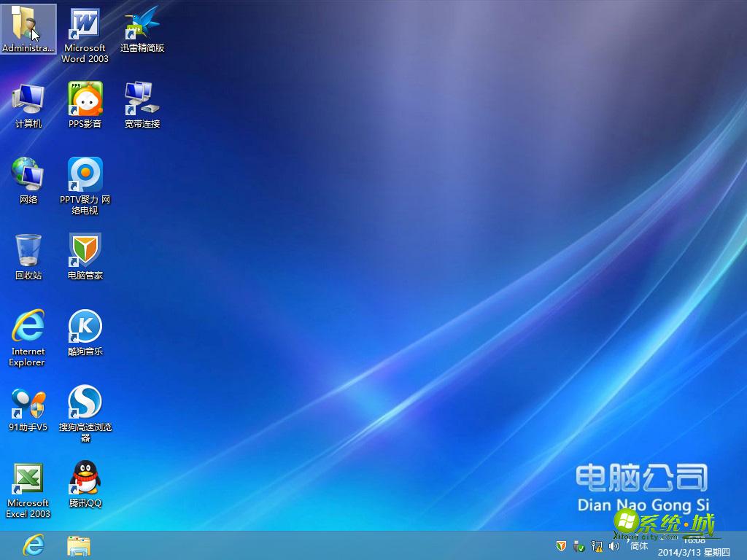Open the network status tray icon
The image size is (747, 560).
[x=597, y=546]
